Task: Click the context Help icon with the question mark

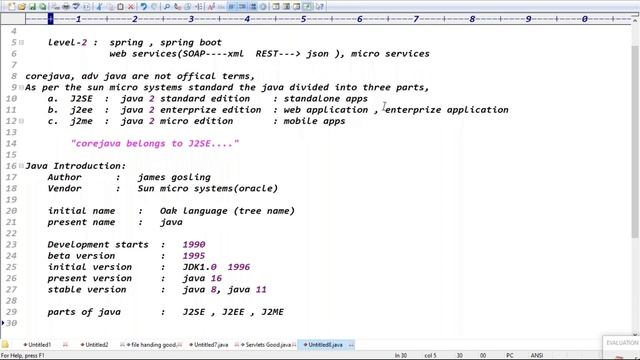Action: (x=320, y=7)
